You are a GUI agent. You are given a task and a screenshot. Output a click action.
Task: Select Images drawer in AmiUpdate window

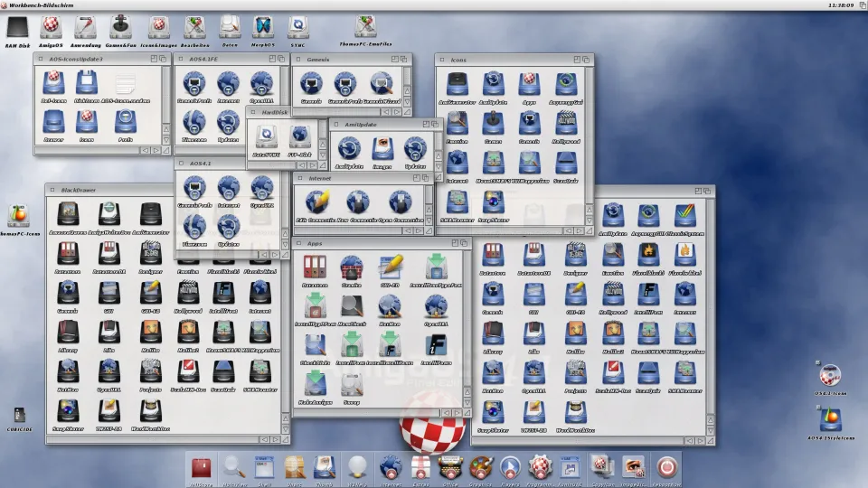click(x=382, y=148)
